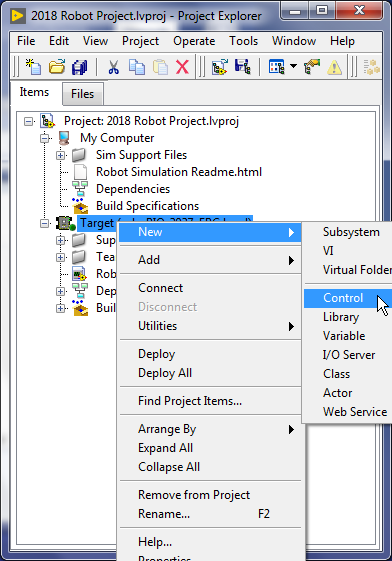Click the Robot Simulation Readme file icon

pyautogui.click(x=80, y=172)
